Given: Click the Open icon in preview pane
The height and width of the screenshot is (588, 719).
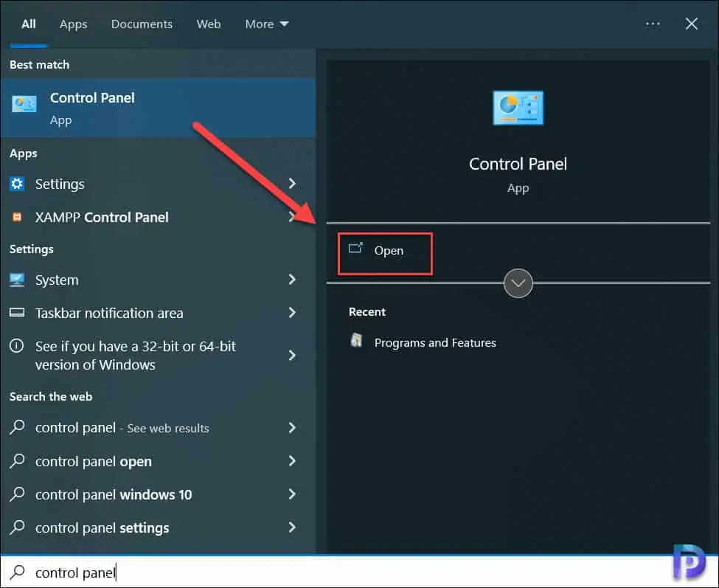Looking at the screenshot, I should point(355,248).
